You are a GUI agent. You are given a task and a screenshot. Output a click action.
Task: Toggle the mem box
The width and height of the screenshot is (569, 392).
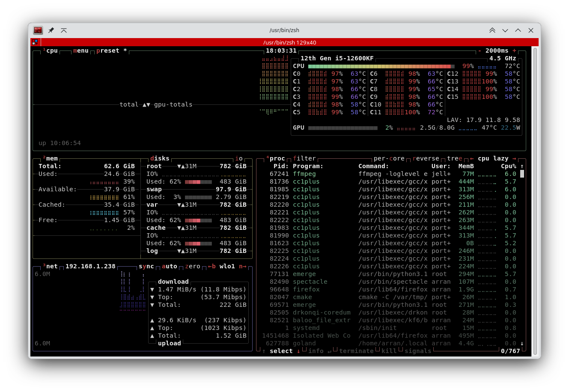50,158
